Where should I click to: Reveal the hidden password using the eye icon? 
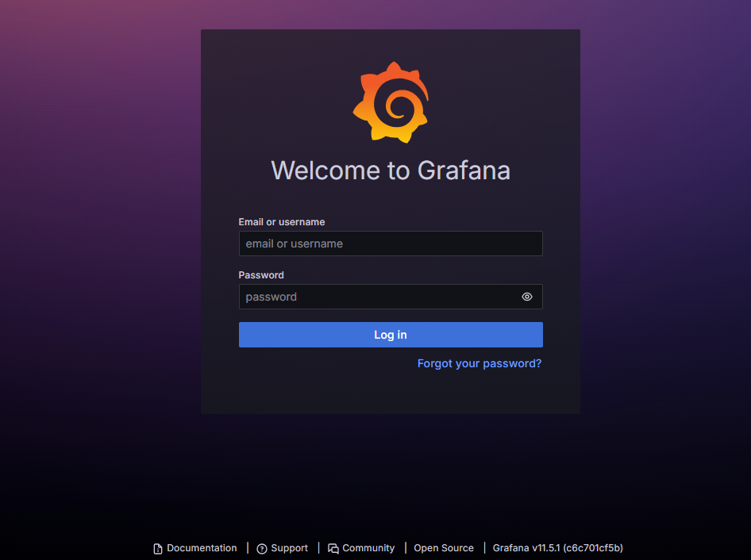(526, 297)
